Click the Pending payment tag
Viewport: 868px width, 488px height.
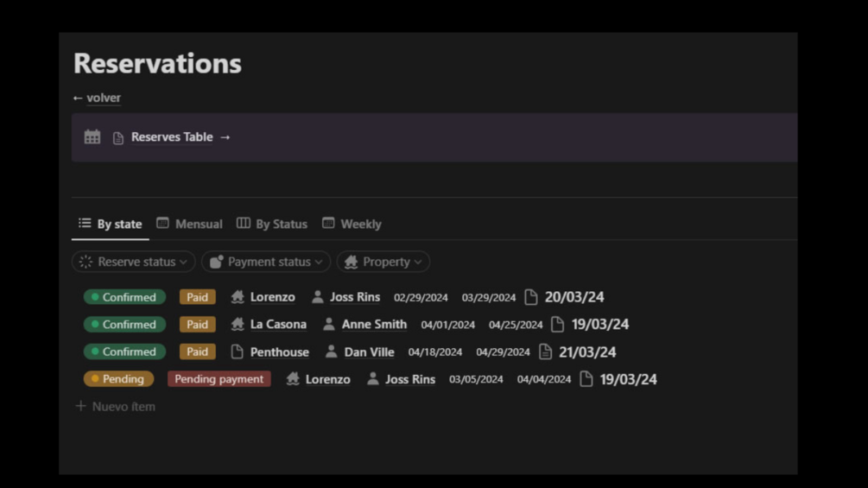click(x=219, y=379)
